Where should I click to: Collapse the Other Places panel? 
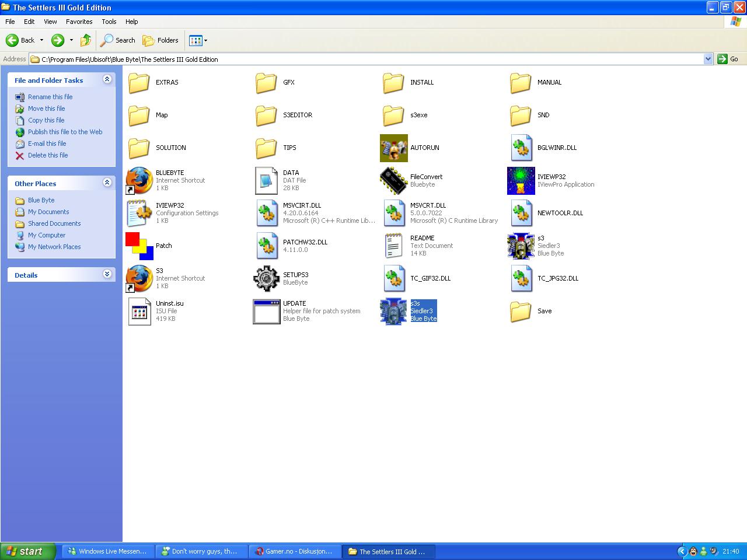pyautogui.click(x=107, y=183)
